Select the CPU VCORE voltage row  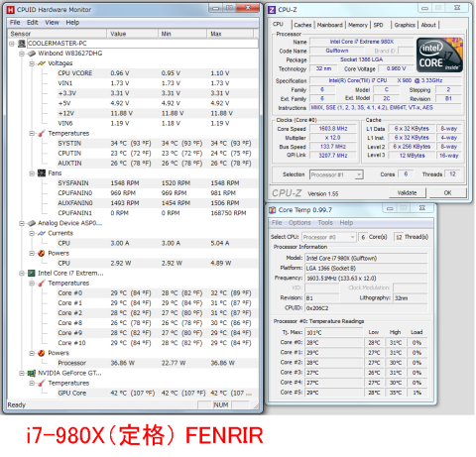[x=158, y=73]
